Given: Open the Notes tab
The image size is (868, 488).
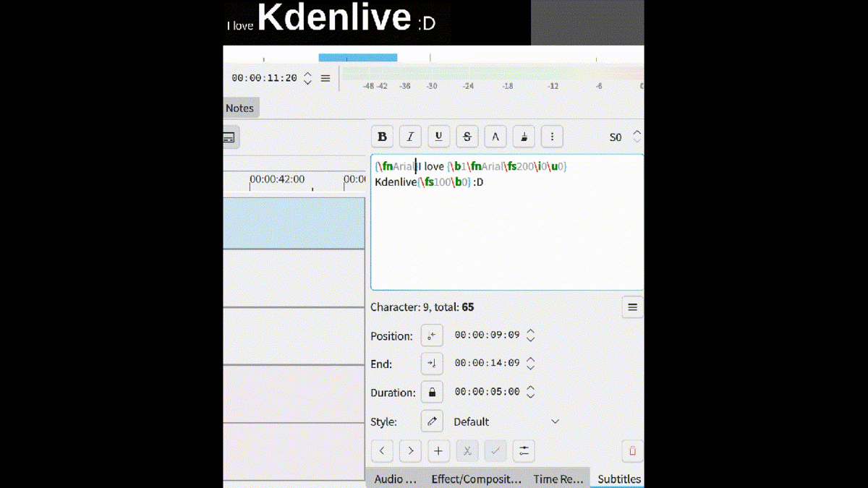Looking at the screenshot, I should [239, 108].
